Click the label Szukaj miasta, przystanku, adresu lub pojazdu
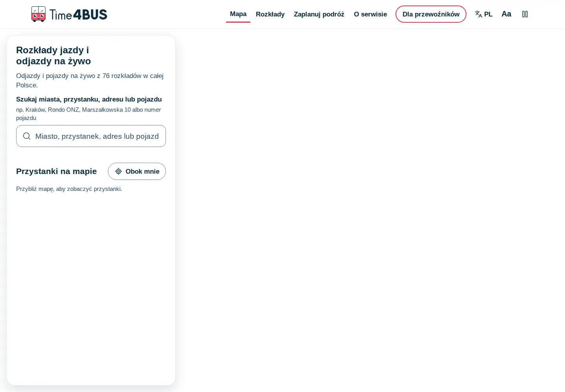The image size is (565, 392). click(x=89, y=99)
